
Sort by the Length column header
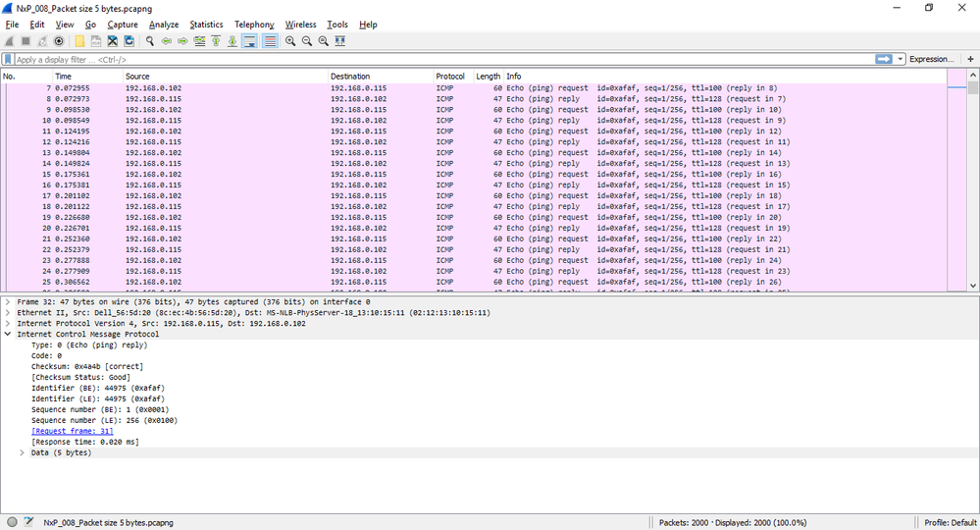pos(489,77)
